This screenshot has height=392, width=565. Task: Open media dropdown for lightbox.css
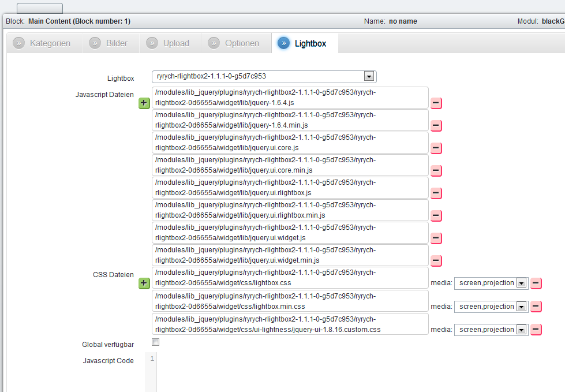pyautogui.click(x=521, y=283)
